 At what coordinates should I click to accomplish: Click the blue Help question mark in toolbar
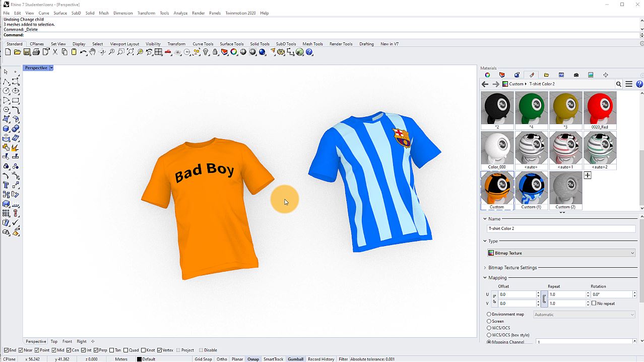point(309,52)
